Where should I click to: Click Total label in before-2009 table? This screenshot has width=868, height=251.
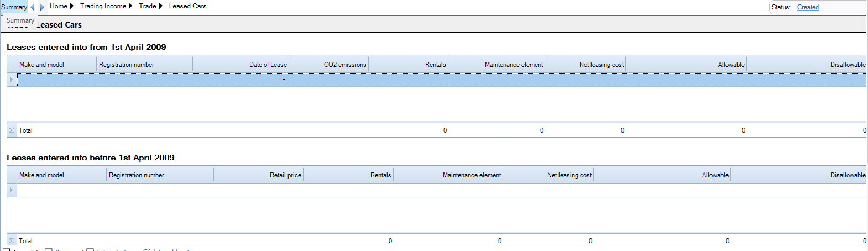(x=25, y=241)
